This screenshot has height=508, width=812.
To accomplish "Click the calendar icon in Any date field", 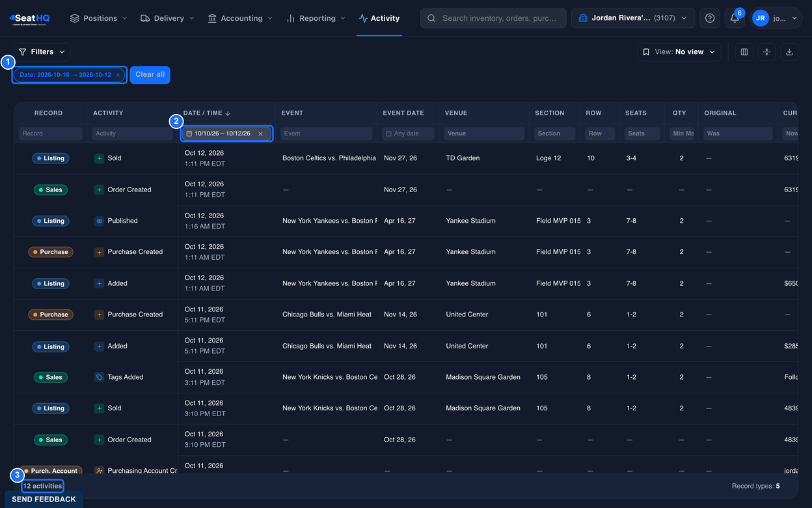I will tap(388, 134).
